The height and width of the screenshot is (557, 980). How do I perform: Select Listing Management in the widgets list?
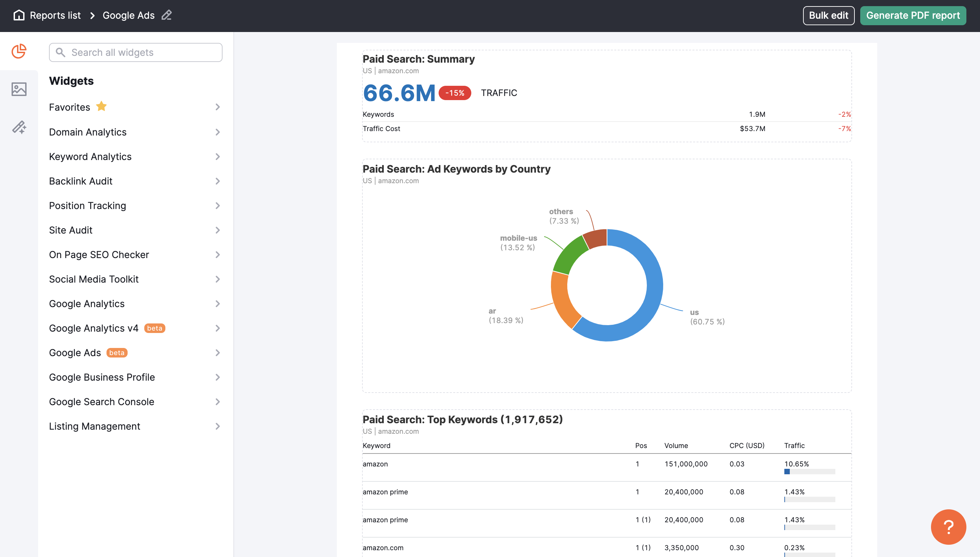tap(94, 426)
